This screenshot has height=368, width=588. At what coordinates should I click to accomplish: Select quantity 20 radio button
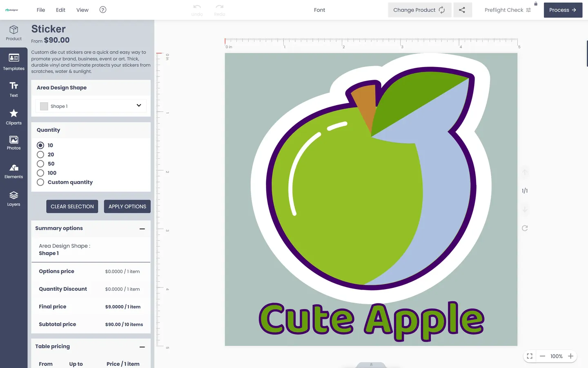[40, 155]
